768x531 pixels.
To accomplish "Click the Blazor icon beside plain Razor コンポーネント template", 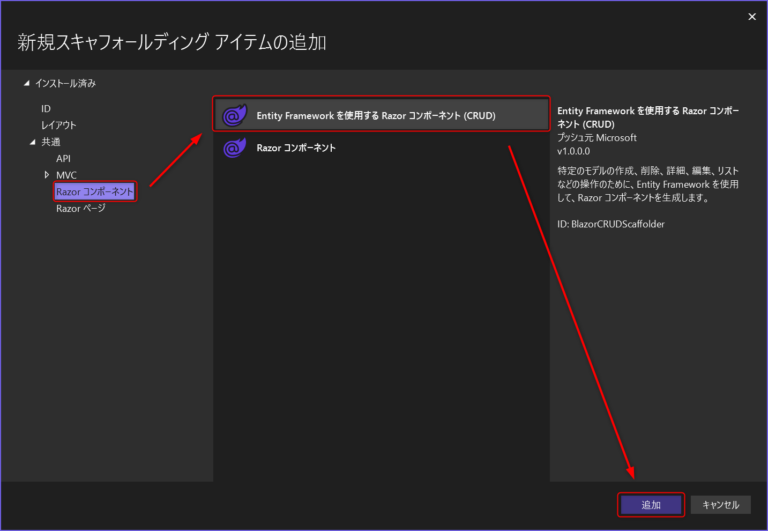I will tap(234, 148).
